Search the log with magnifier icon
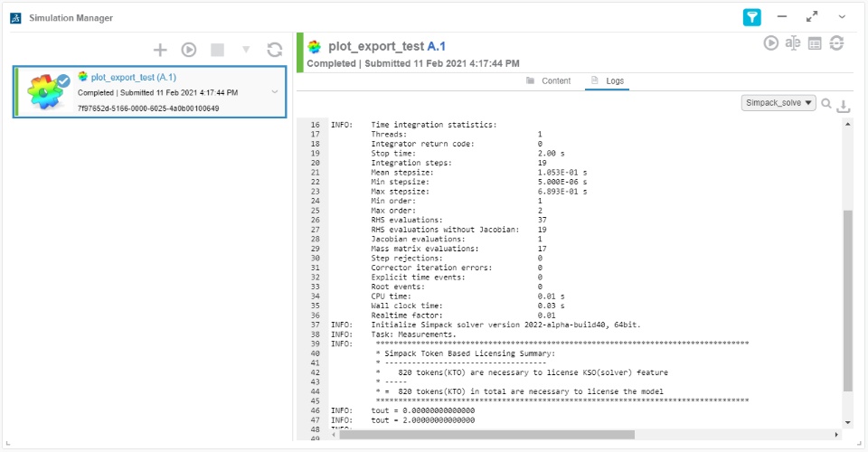The image size is (868, 452). (x=826, y=103)
